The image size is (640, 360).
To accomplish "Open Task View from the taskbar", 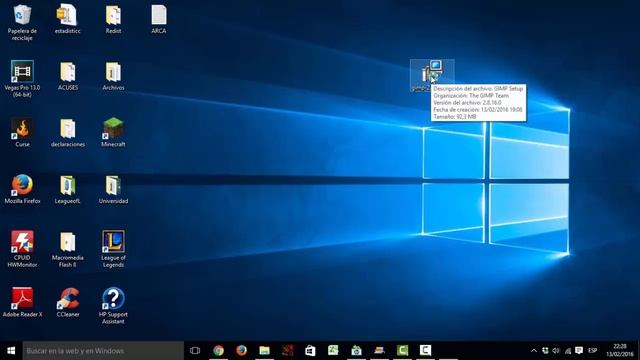I will (195, 351).
